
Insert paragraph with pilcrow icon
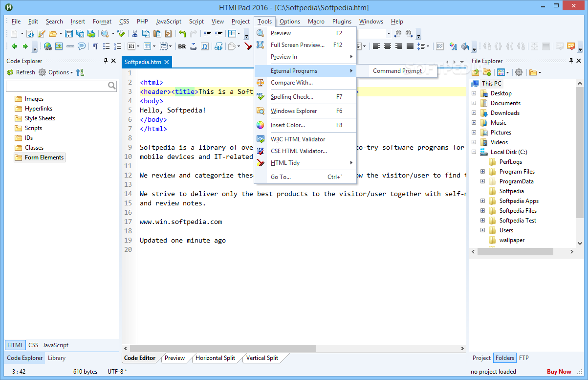[x=95, y=46]
